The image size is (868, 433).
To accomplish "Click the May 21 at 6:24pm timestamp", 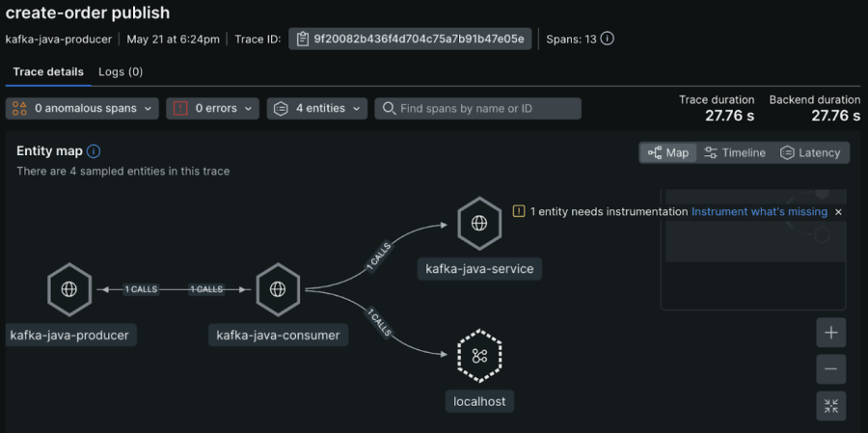I will [173, 40].
